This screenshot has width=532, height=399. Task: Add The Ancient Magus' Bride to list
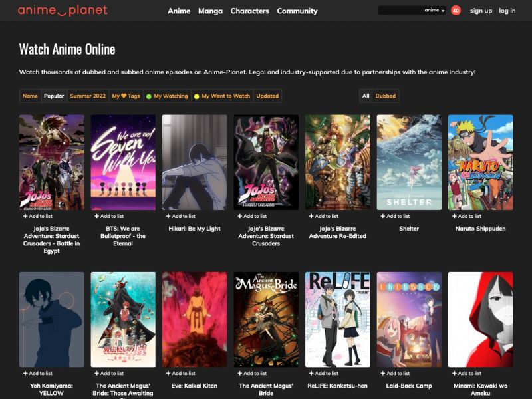(252, 373)
